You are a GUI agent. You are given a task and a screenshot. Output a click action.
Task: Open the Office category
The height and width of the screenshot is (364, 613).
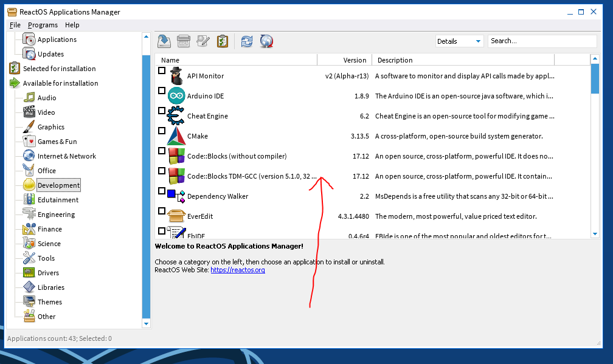(x=46, y=171)
